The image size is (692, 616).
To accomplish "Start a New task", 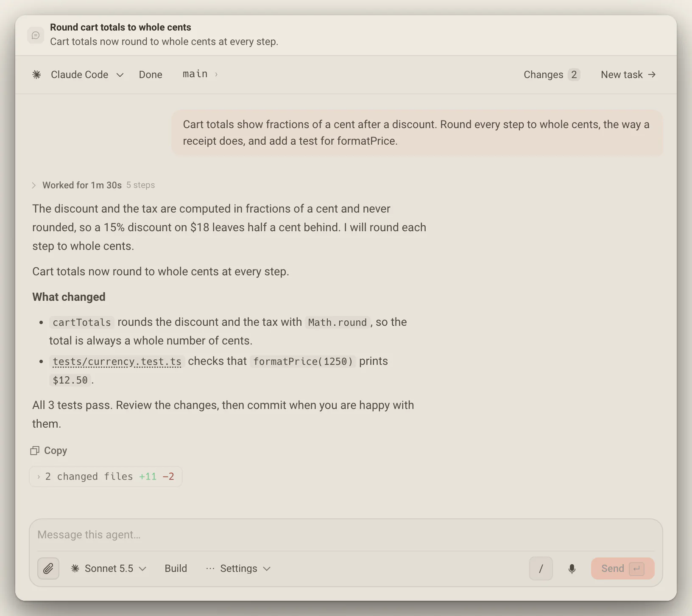I will (x=628, y=75).
